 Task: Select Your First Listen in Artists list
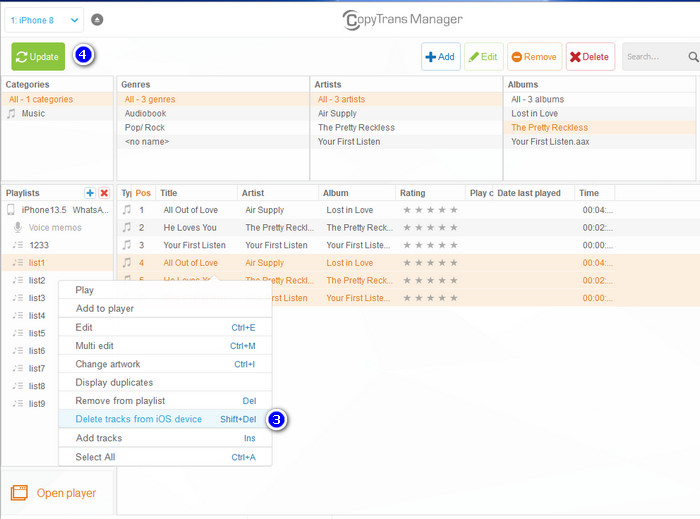406,141
